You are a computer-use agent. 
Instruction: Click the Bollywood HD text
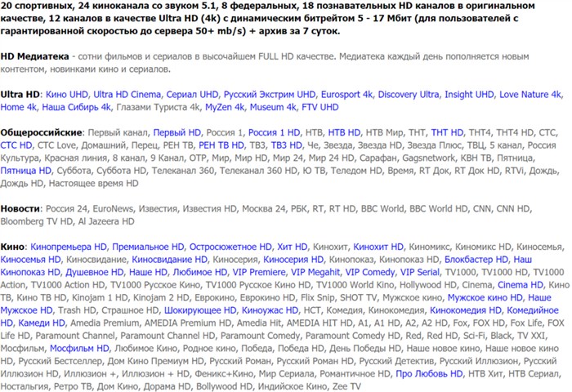click(225, 386)
